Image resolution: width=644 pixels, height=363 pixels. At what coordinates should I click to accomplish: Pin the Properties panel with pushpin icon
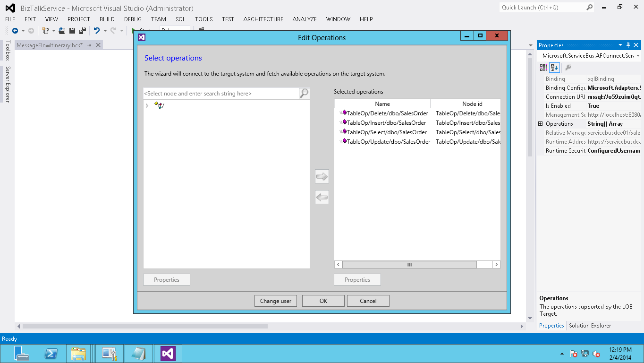pyautogui.click(x=628, y=45)
